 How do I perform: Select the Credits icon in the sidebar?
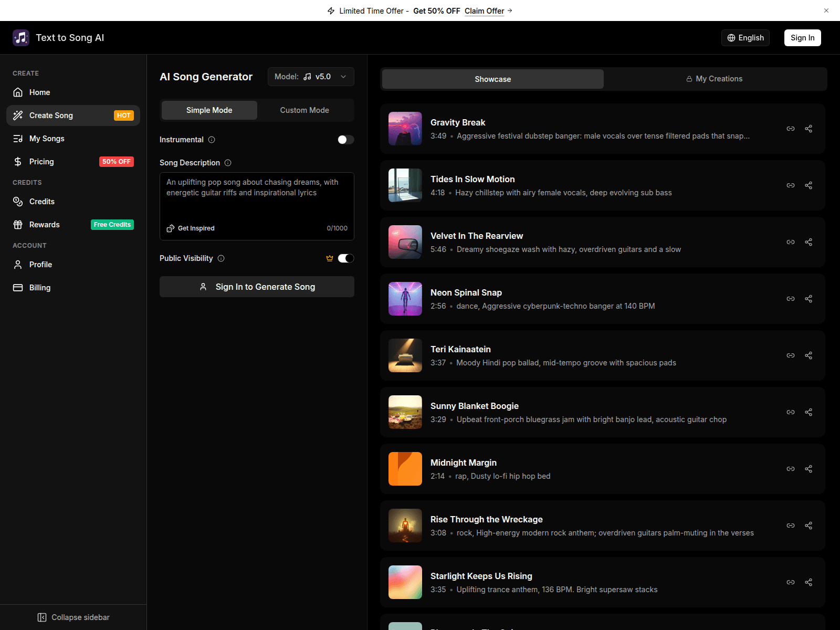pyautogui.click(x=17, y=201)
